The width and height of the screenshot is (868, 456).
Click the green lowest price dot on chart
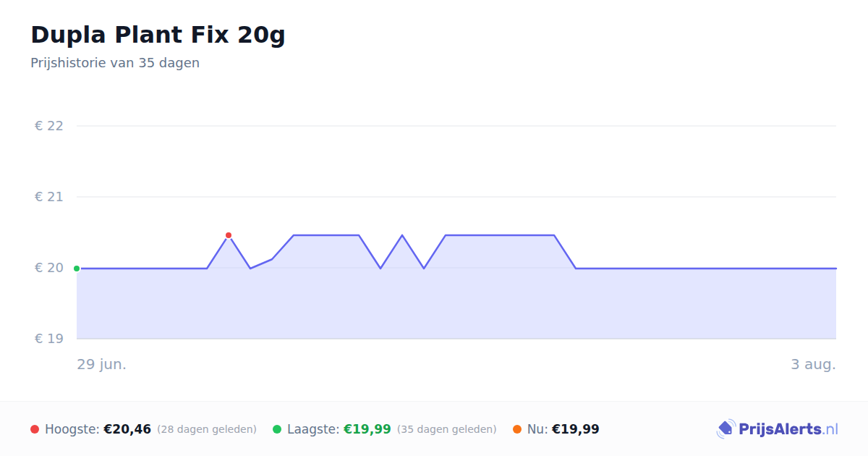[x=77, y=269]
